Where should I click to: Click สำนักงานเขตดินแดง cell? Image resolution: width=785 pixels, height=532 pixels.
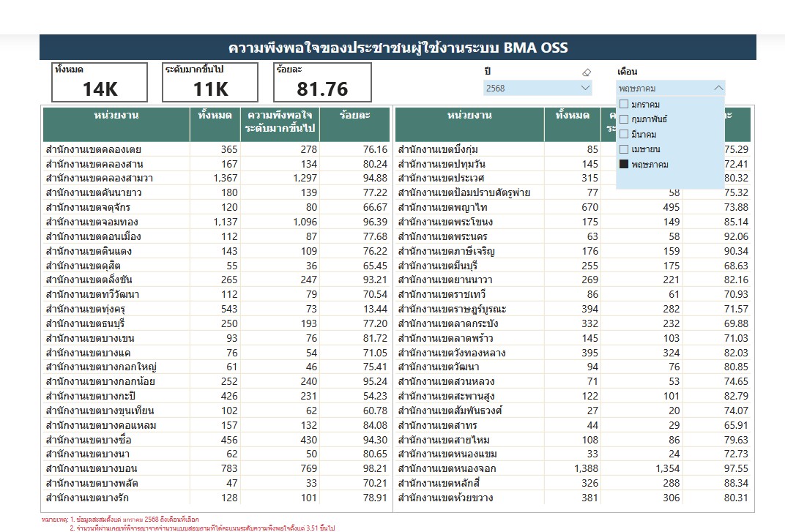coord(89,251)
